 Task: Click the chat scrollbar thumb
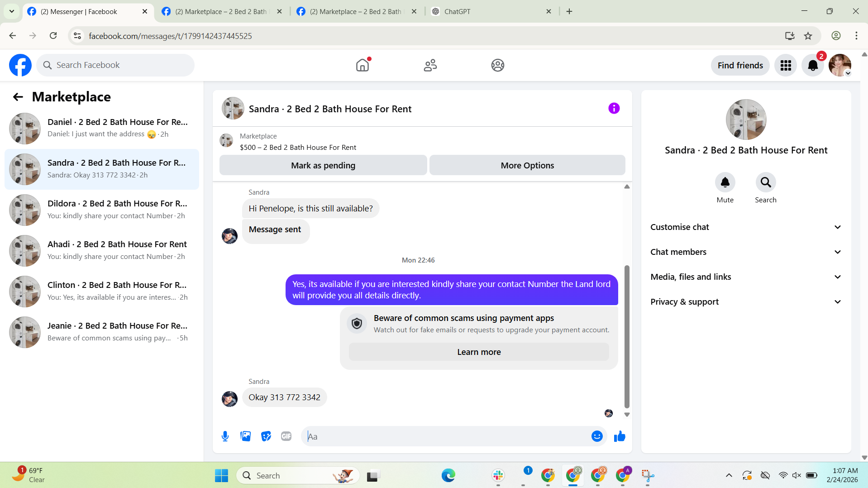pyautogui.click(x=627, y=337)
